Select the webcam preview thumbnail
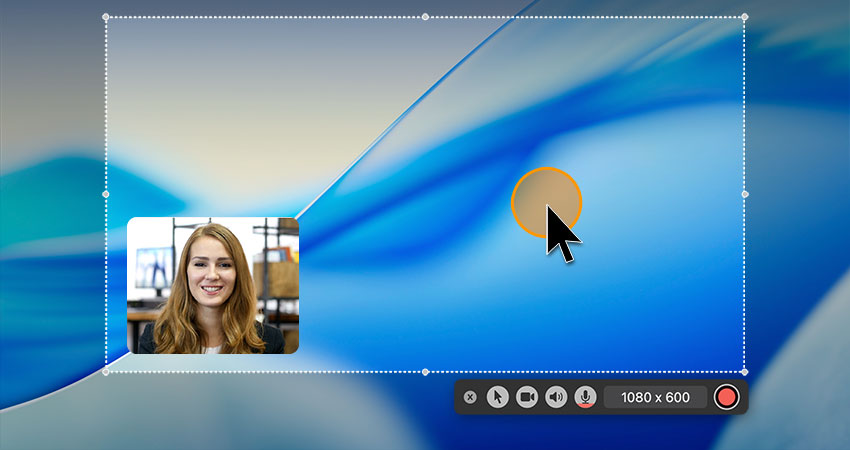Screen dimensions: 850x450 [213, 286]
